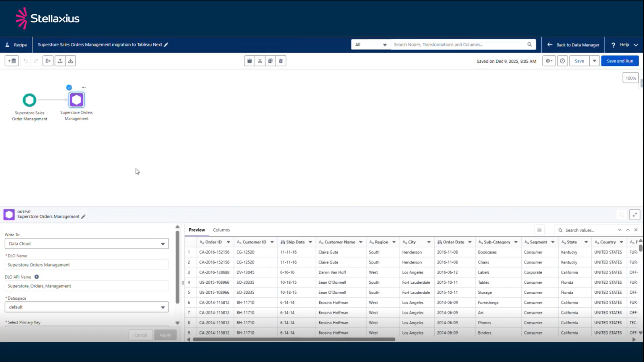
Task: Select the purple Superstore Orders Management output node
Action: click(x=77, y=100)
